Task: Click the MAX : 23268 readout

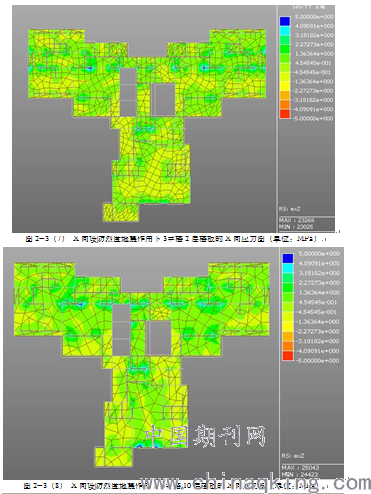Action: point(297,220)
